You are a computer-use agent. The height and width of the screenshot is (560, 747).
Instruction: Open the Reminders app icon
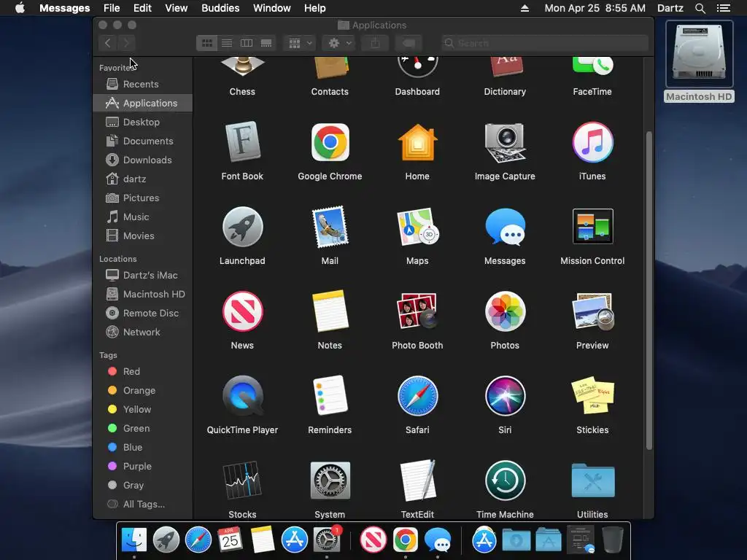(x=330, y=395)
